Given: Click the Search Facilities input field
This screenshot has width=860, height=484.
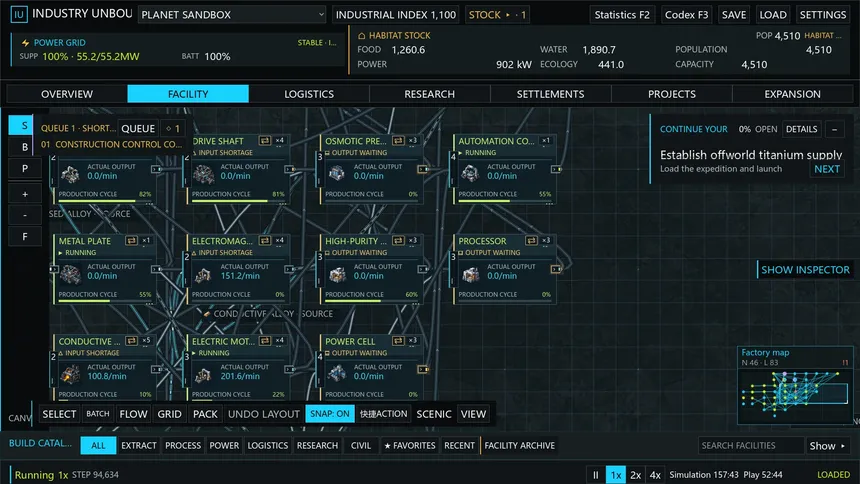Looking at the screenshot, I should tap(751, 446).
